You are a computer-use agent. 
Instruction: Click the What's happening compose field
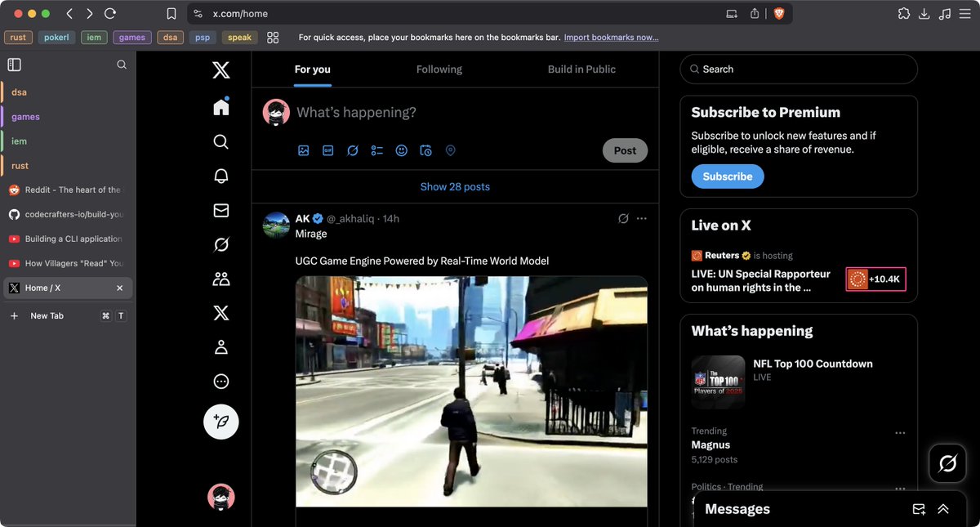tap(472, 112)
